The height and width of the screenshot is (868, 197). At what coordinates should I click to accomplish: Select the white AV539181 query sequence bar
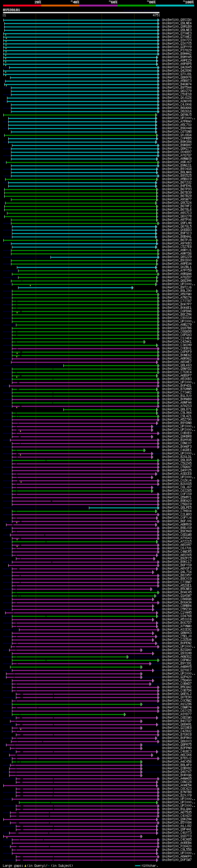pyautogui.click(x=81, y=12)
